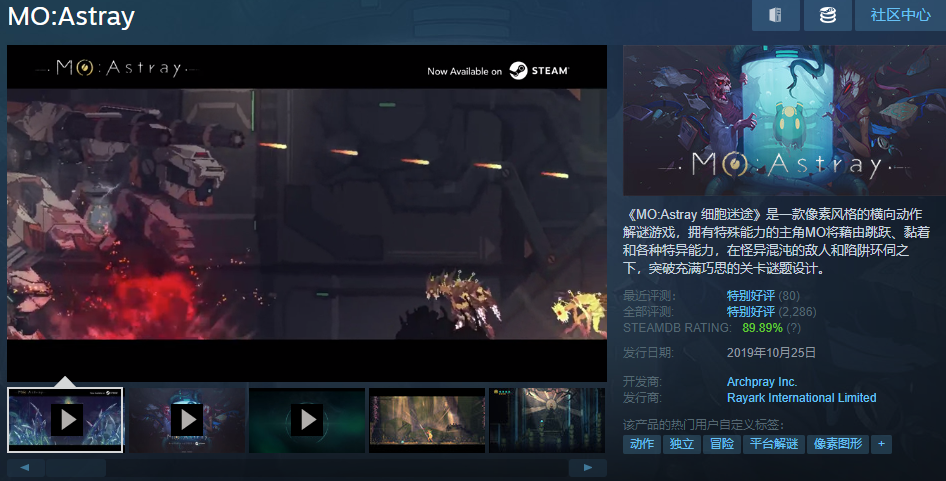Click the stacked coins icon button
This screenshot has width=946, height=481.
[828, 14]
